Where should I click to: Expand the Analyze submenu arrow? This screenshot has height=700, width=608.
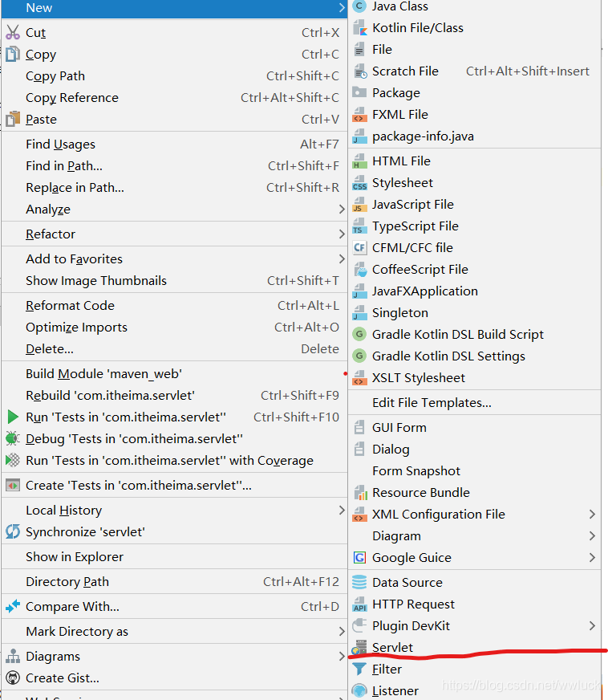point(342,209)
